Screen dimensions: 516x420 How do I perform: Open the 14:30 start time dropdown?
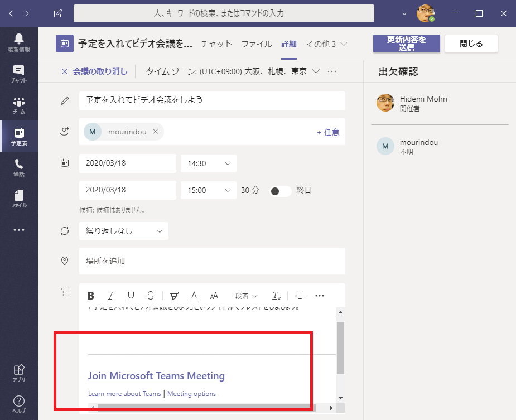tap(208, 163)
